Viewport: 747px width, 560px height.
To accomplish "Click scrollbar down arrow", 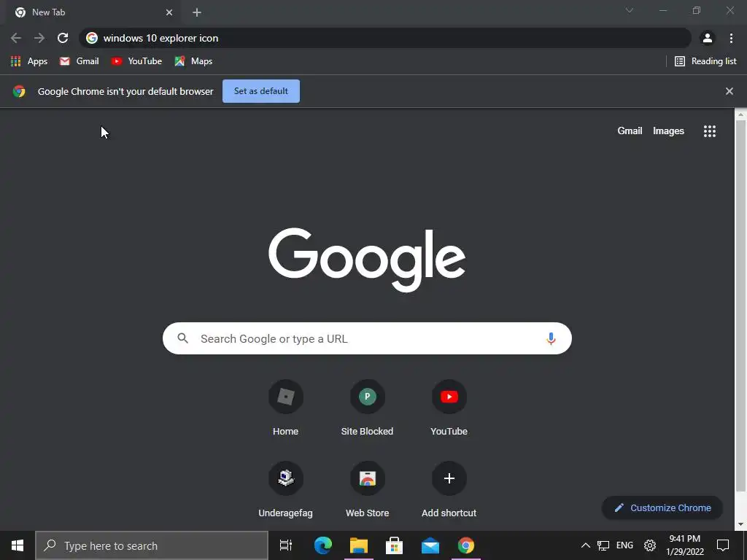I will click(741, 524).
